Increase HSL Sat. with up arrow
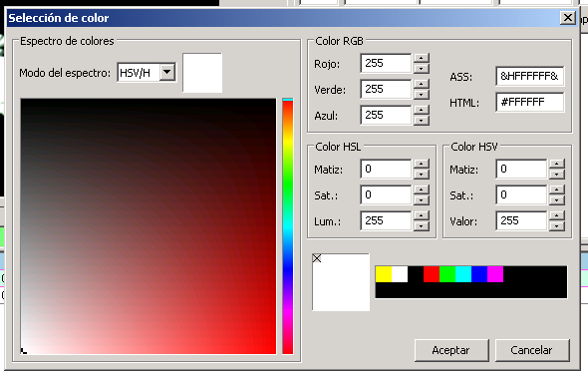Screen dimensions: 588x377 point(422,189)
